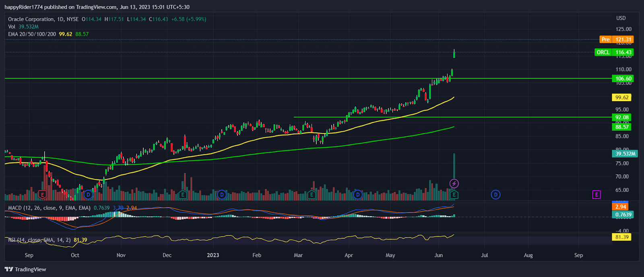The width and height of the screenshot is (644, 277).
Task: Click the green ORCL 116.43 price label
Action: click(x=614, y=52)
